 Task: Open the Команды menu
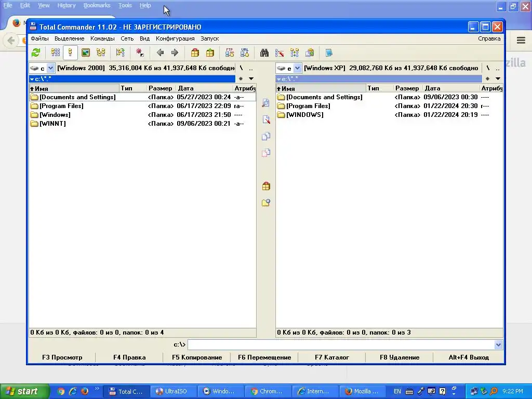102,38
